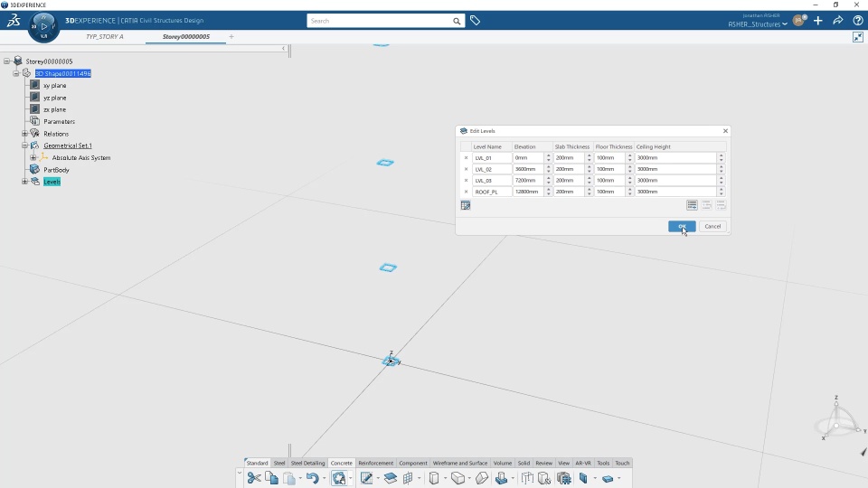Collapse the 3D Shape00011496 node
Viewport: 868px width, 488px height.
(x=16, y=73)
